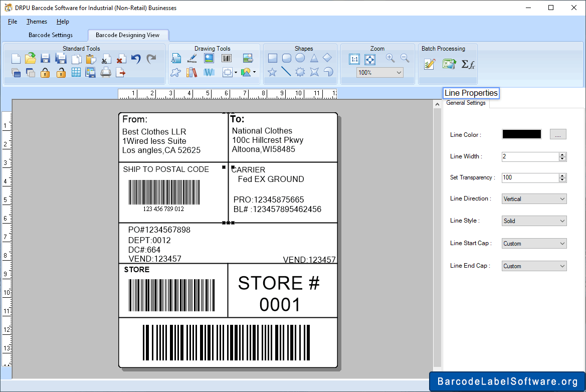Image resolution: width=586 pixels, height=392 pixels.
Task: Select the diamond shape tool
Action: [x=327, y=58]
